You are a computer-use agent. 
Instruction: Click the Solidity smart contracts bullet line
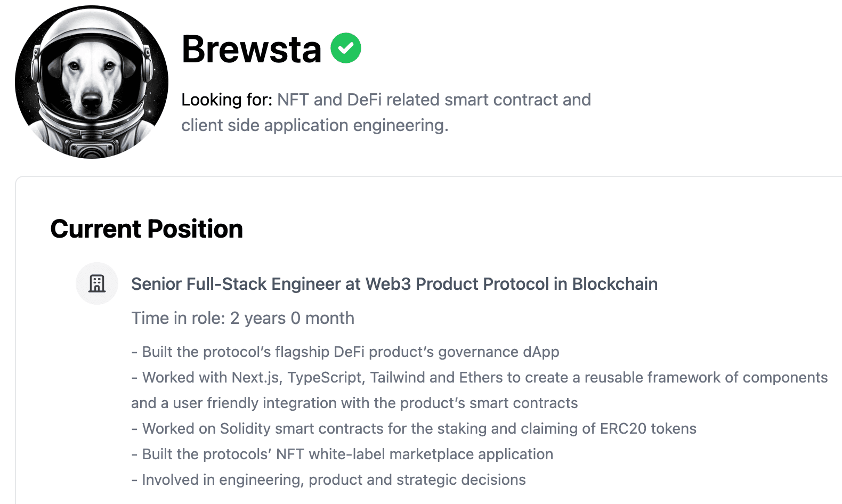point(414,429)
